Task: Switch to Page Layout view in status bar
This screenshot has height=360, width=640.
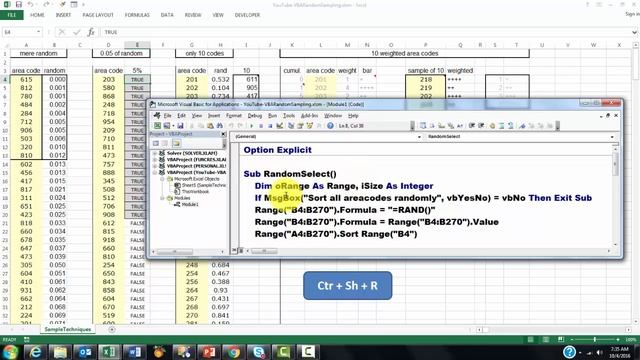Action: [546, 340]
